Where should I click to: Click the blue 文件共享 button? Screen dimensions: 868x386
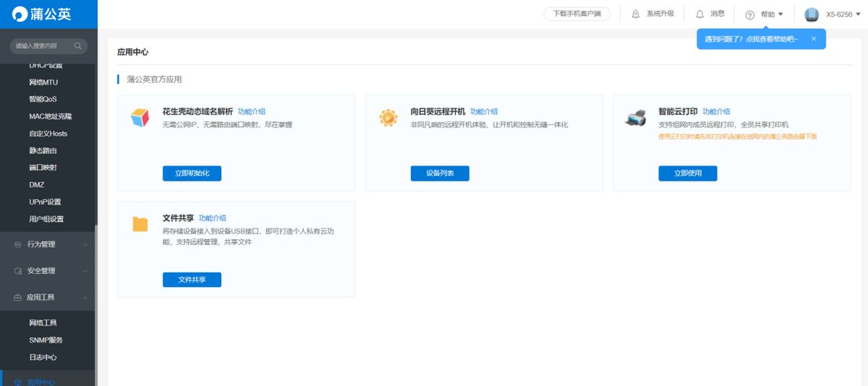pos(192,280)
